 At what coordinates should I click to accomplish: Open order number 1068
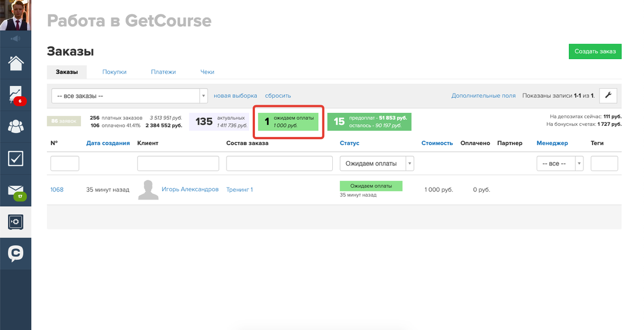click(57, 190)
